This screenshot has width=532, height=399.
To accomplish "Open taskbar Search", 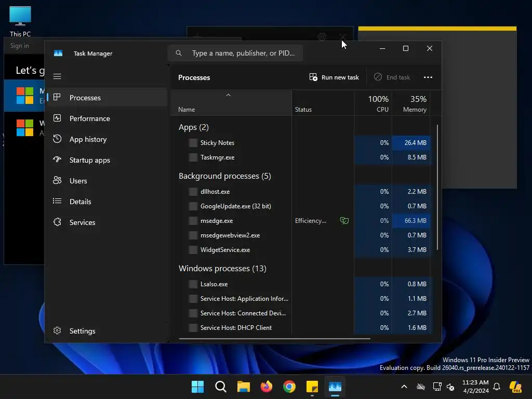I will tap(220, 387).
